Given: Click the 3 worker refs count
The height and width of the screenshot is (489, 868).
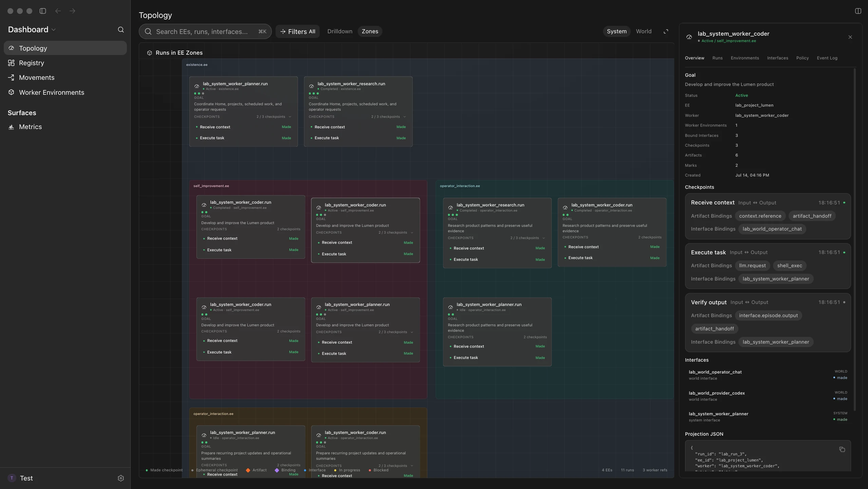Looking at the screenshot, I should tap(655, 470).
